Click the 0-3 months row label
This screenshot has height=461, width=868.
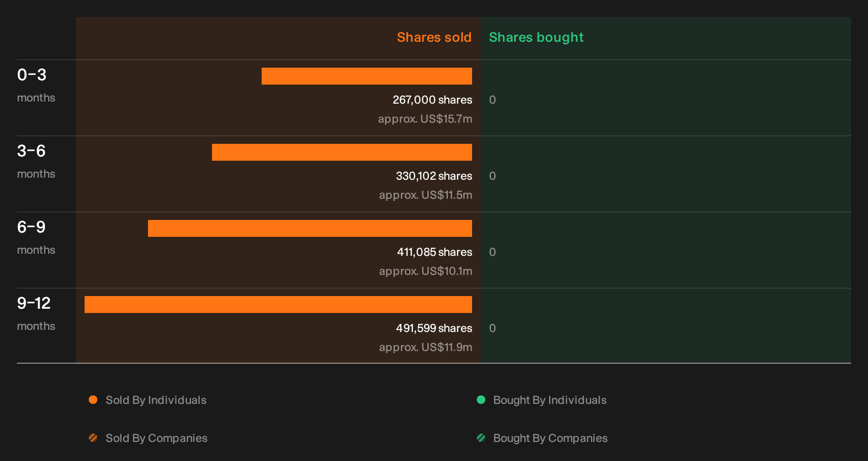[x=36, y=85]
